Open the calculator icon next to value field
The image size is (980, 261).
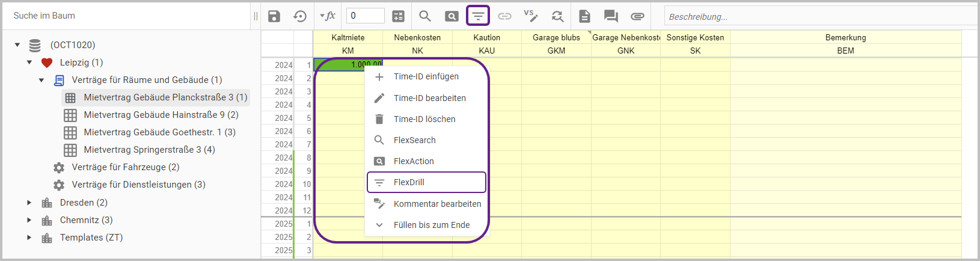click(x=398, y=16)
